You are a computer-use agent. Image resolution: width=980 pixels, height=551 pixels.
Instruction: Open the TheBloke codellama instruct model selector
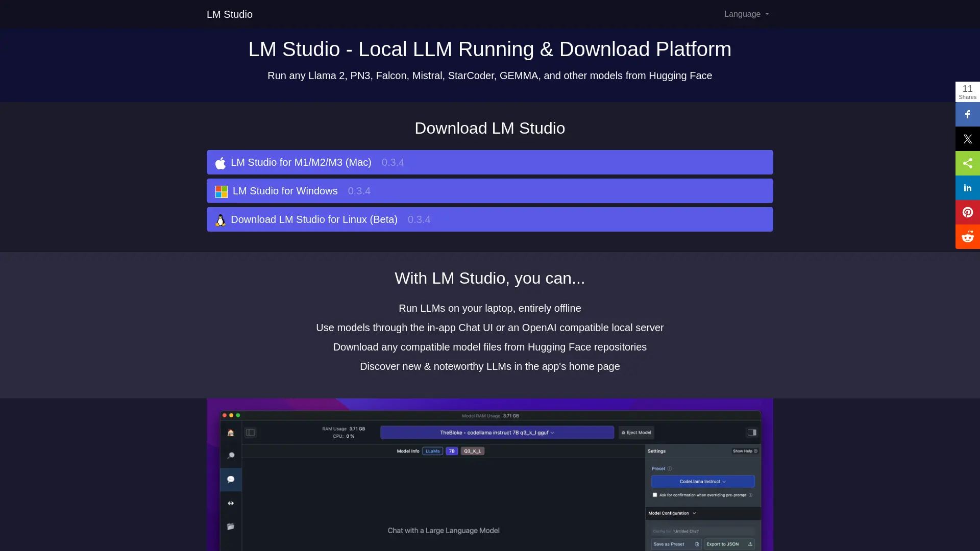click(x=497, y=432)
